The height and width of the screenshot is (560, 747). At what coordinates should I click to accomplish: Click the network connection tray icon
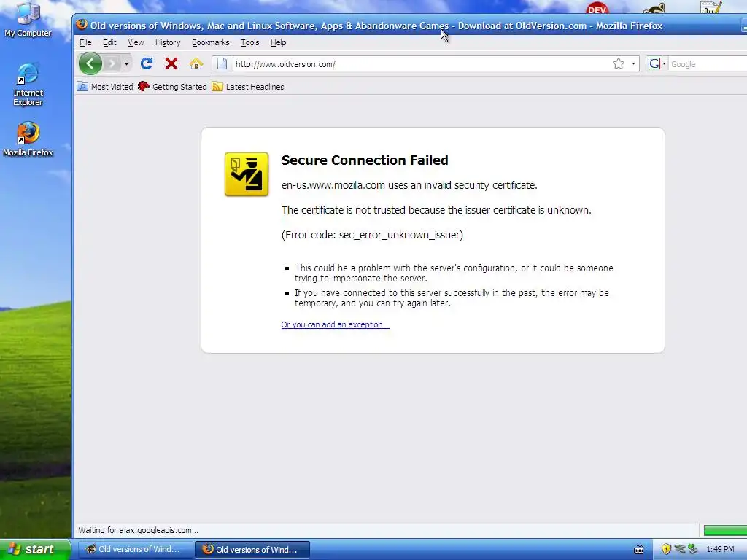(x=680, y=550)
